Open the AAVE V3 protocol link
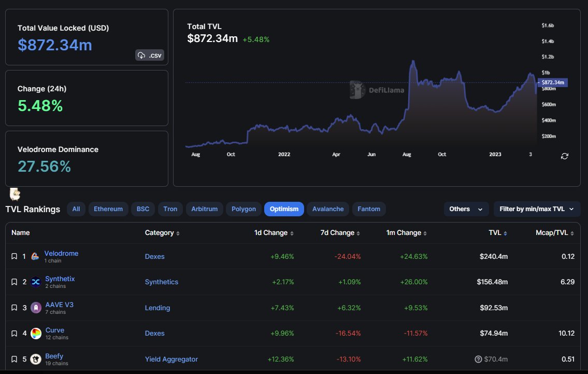Viewport: 588px width, 374px height. [59, 305]
